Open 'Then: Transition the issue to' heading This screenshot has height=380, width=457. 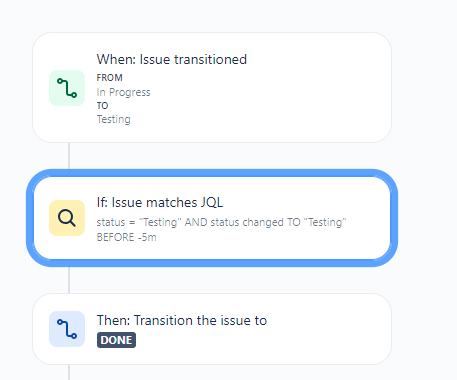click(x=182, y=321)
